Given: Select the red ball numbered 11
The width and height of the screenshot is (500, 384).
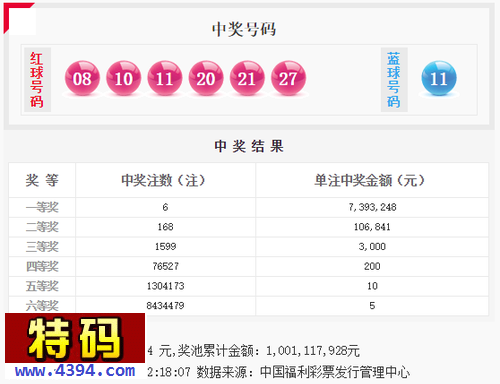Looking at the screenshot, I should click(165, 78).
